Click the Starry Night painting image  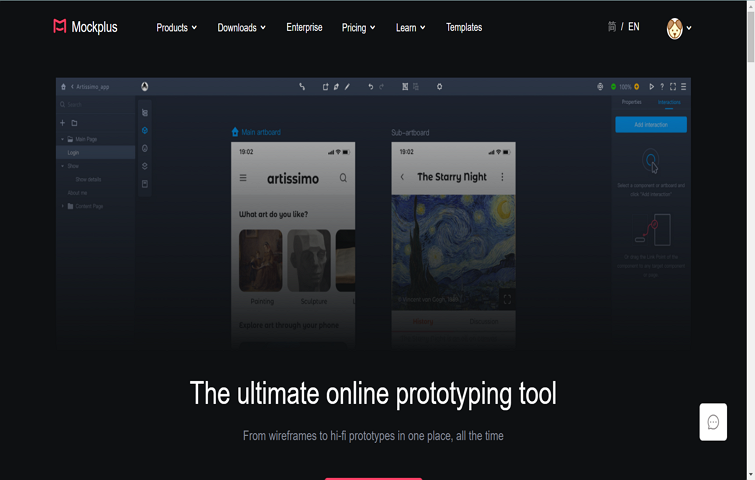(x=453, y=252)
